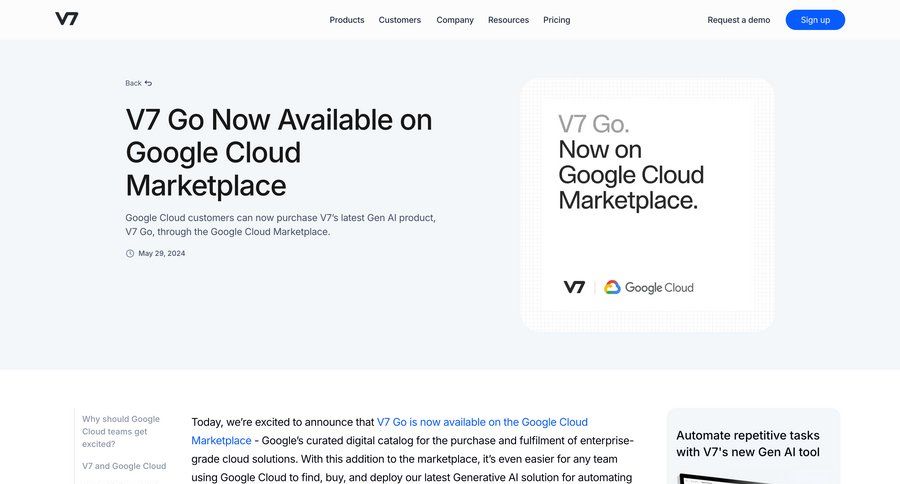Screen dimensions: 900x484
Task: Click the back arrow icon beside Back
Action: [x=149, y=83]
